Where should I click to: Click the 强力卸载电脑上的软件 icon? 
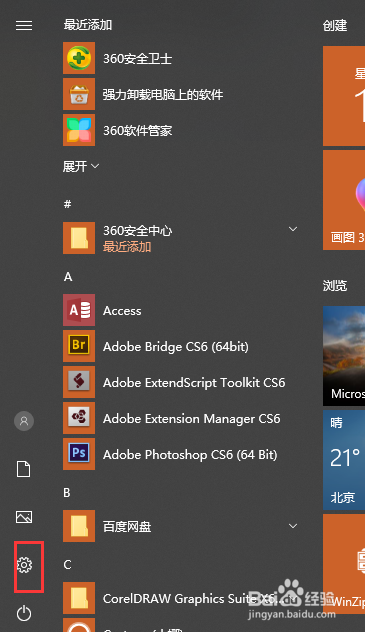click(x=79, y=94)
